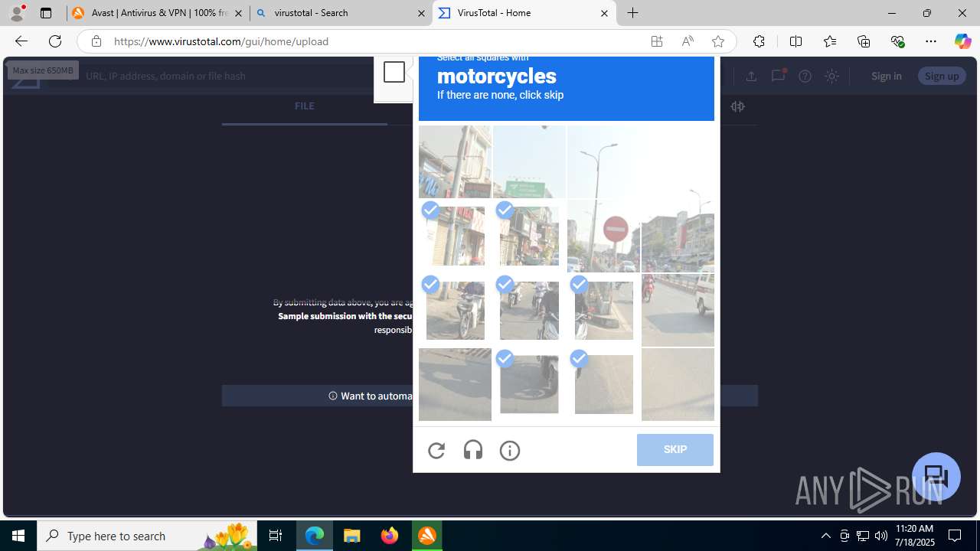The height and width of the screenshot is (551, 980).
Task: Switch to the virustotal - Search tab
Action: pyautogui.click(x=341, y=13)
